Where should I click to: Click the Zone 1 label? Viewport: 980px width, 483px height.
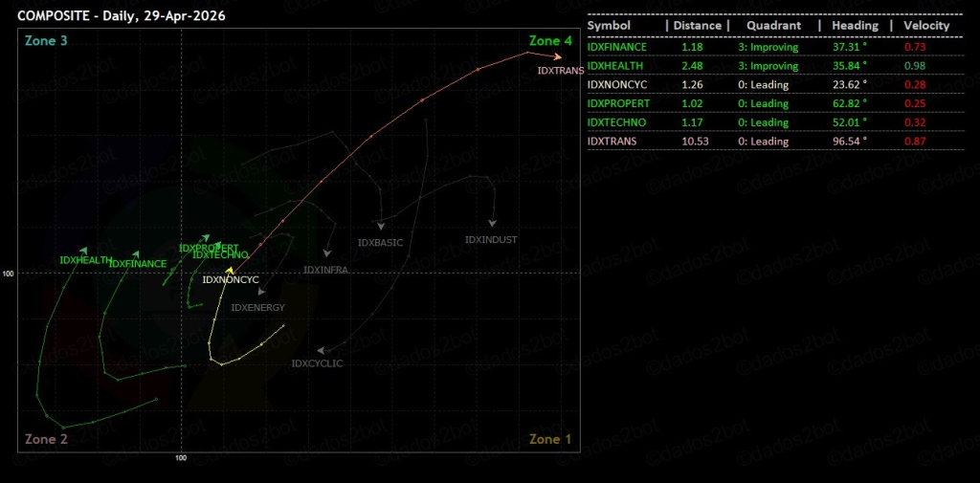pyautogui.click(x=550, y=439)
